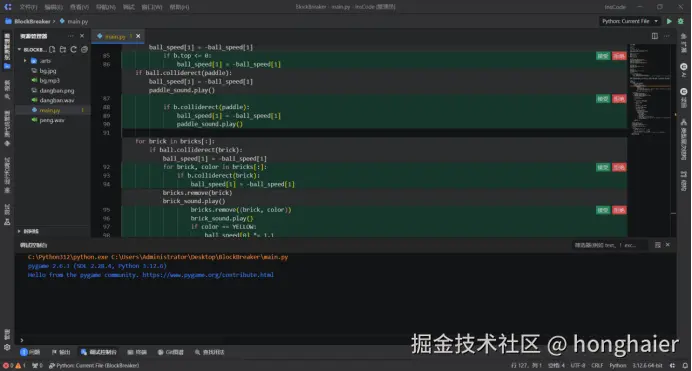Expand the .arts folder in file tree
The image size is (692, 371).
coord(25,61)
